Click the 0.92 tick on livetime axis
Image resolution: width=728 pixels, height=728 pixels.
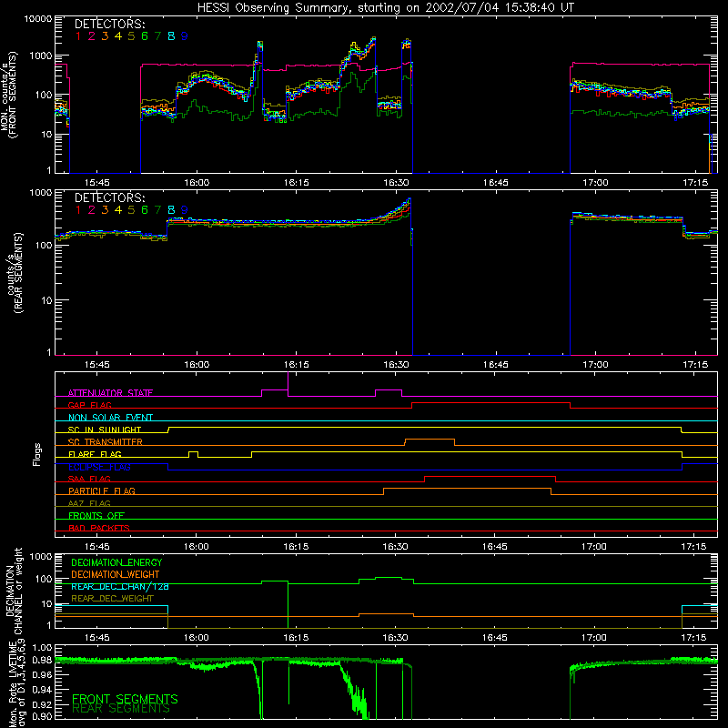click(42, 704)
